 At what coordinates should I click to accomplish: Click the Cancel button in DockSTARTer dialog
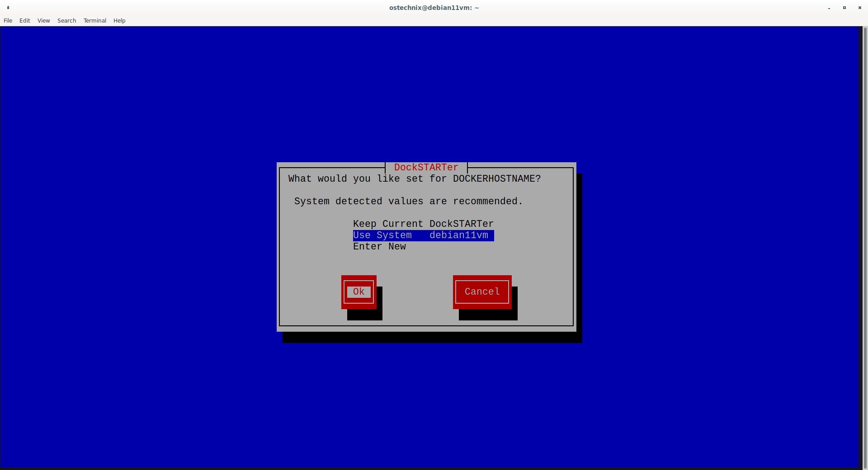[482, 292]
